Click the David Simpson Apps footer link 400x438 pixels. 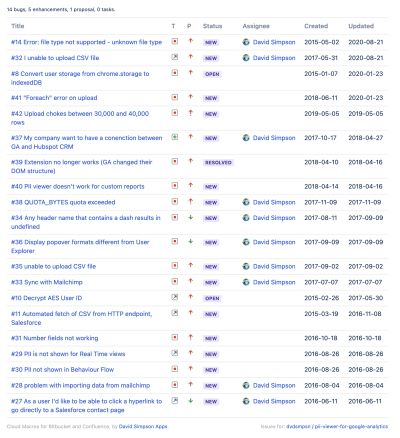pyautogui.click(x=143, y=426)
